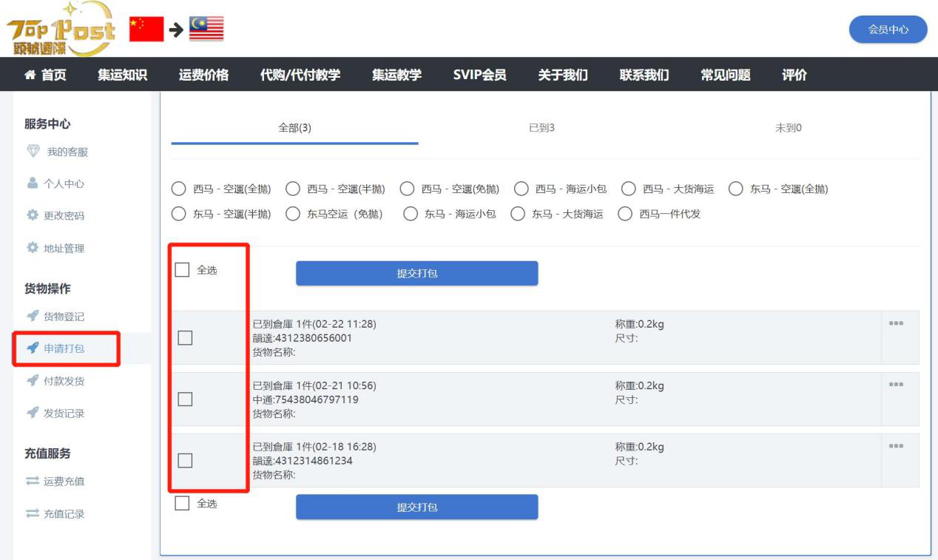Open 地址管理 in the sidebar

tap(64, 249)
